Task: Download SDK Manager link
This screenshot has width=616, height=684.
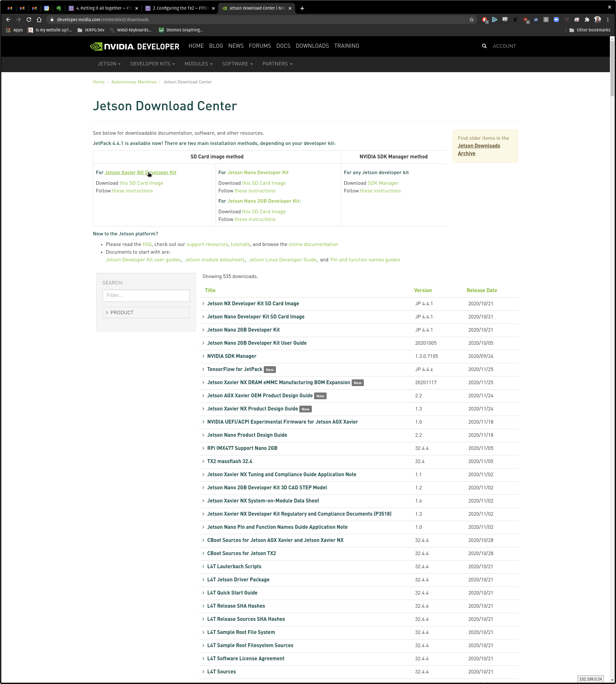Action: tap(383, 183)
